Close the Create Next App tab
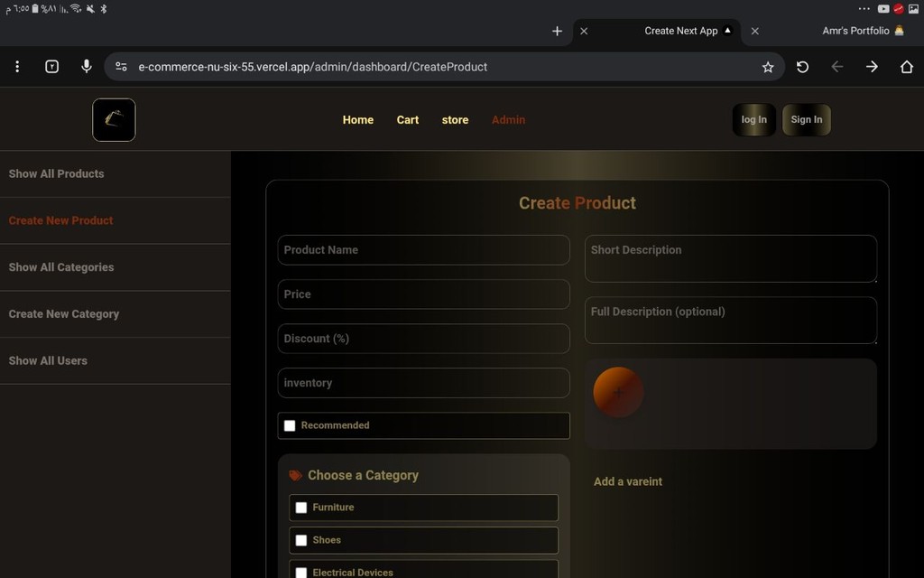 pyautogui.click(x=584, y=31)
